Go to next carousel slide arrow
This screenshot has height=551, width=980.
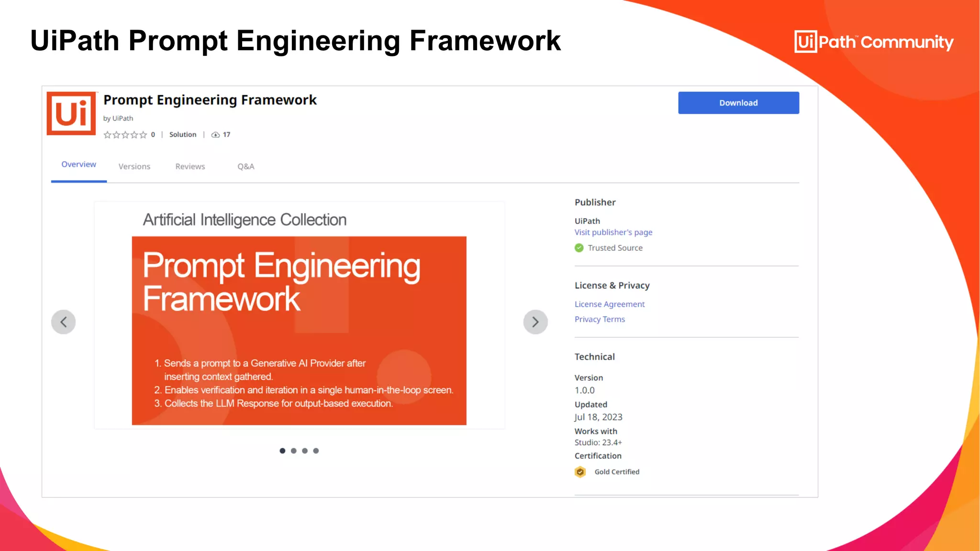(x=535, y=322)
